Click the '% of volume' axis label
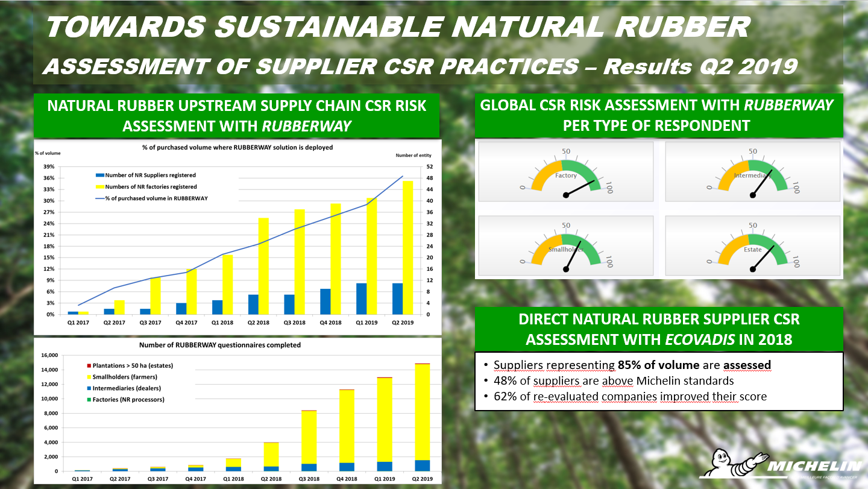Image resolution: width=868 pixels, height=489 pixels. pyautogui.click(x=48, y=153)
